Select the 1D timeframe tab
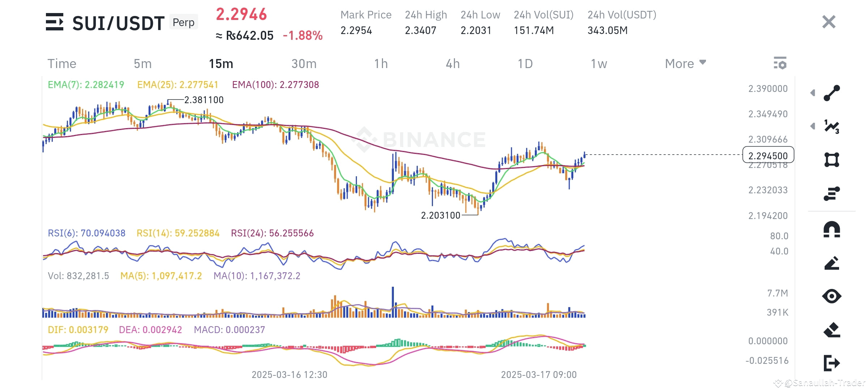868x391 pixels. (x=524, y=63)
